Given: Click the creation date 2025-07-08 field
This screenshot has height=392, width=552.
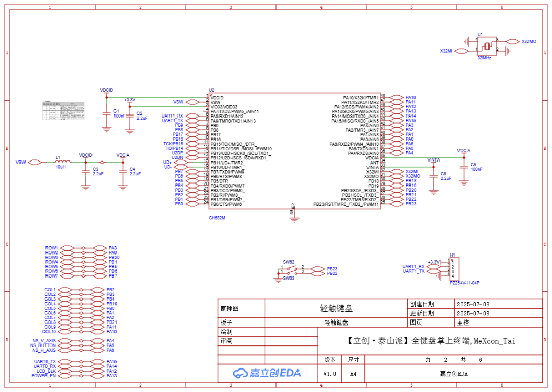Looking at the screenshot, I should (472, 304).
